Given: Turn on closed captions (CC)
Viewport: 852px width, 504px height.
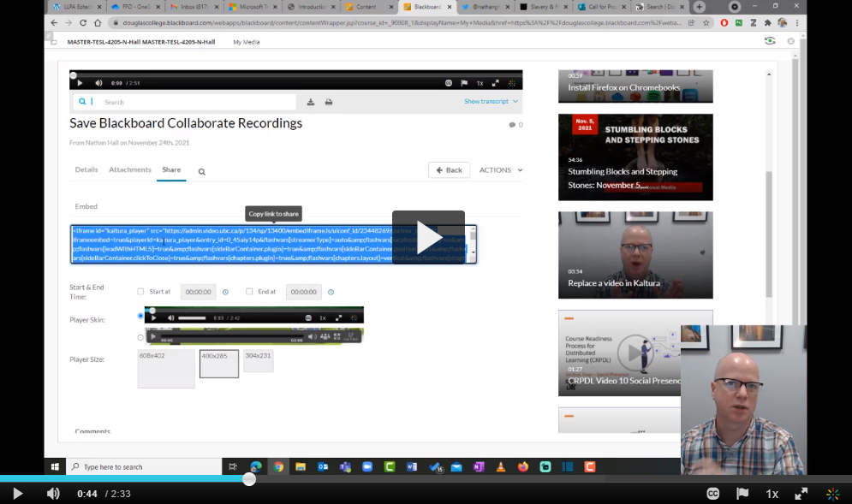Looking at the screenshot, I should (x=712, y=494).
